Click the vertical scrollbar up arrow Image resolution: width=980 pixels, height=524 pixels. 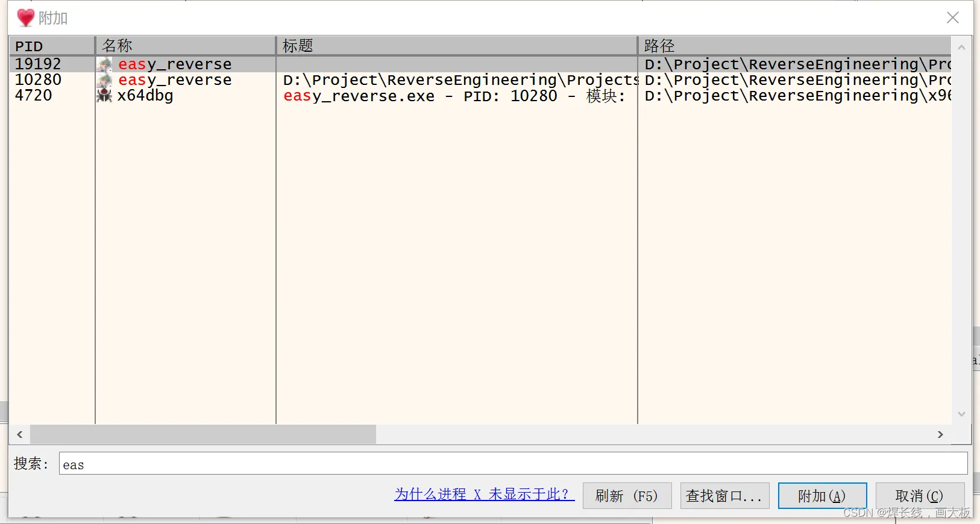tap(961, 47)
